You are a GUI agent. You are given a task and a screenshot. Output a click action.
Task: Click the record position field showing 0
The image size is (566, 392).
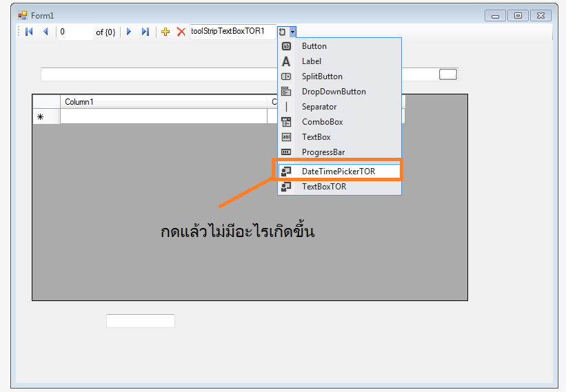click(x=75, y=32)
